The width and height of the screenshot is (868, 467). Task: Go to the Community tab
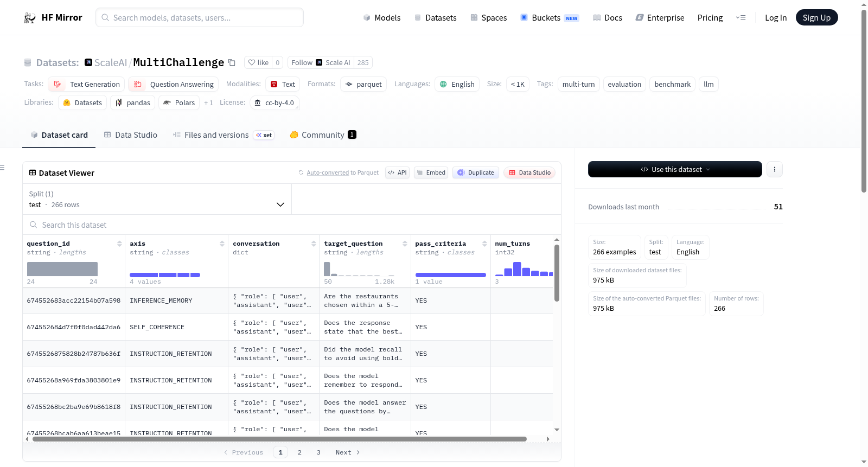pyautogui.click(x=323, y=135)
